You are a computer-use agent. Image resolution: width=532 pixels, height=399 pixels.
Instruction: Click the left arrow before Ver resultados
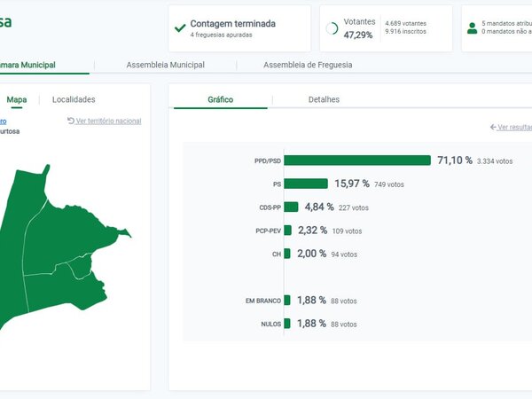click(493, 127)
